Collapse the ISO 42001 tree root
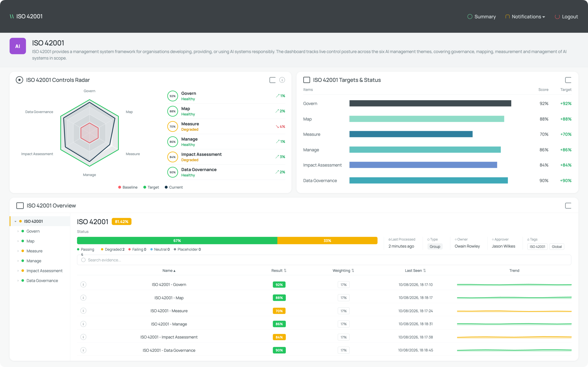Screen dimensions: 588x367 pyautogui.click(x=16, y=221)
